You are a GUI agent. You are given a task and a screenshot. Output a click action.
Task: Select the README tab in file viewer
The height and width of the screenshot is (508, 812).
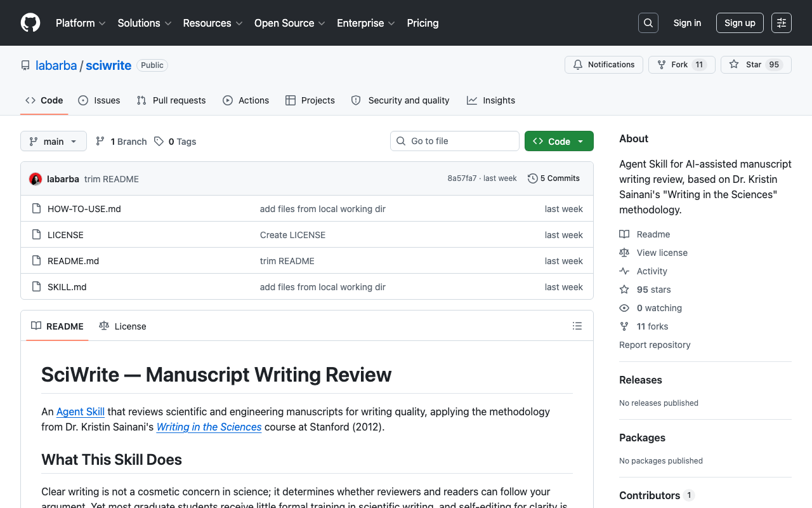point(57,326)
